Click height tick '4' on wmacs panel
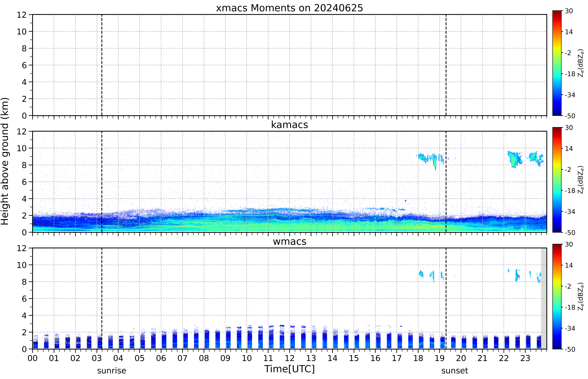This screenshot has width=588, height=379. (24, 315)
